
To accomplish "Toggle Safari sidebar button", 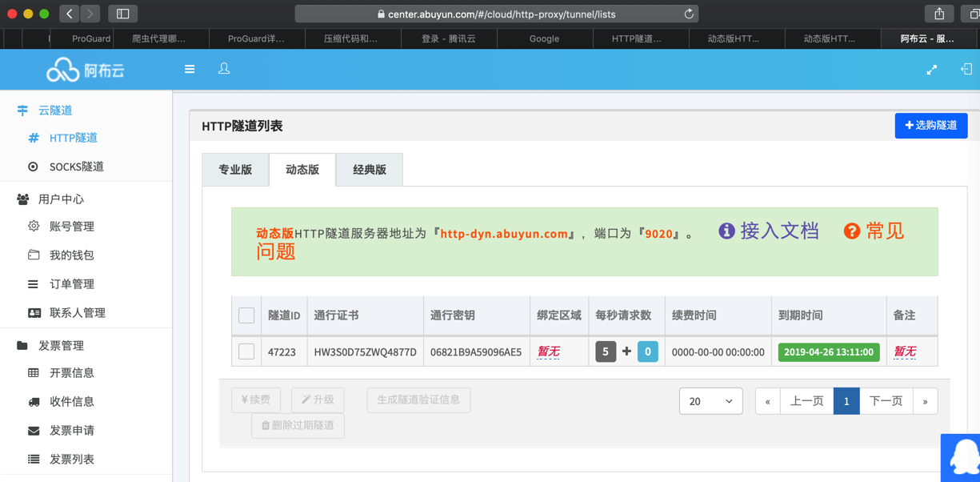I will click(x=122, y=14).
